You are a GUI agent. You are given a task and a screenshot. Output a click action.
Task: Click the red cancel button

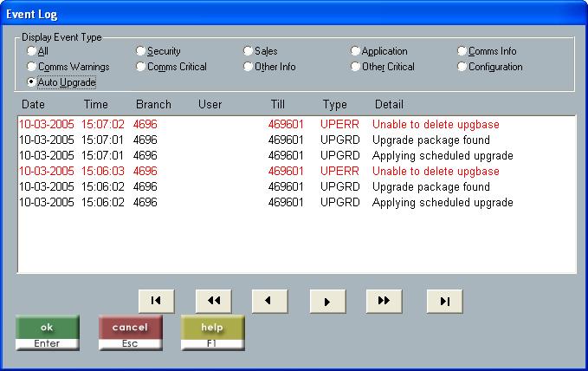(130, 333)
